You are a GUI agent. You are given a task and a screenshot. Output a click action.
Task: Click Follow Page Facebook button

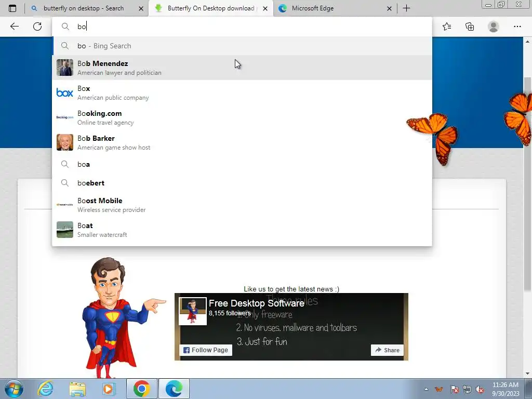206,350
